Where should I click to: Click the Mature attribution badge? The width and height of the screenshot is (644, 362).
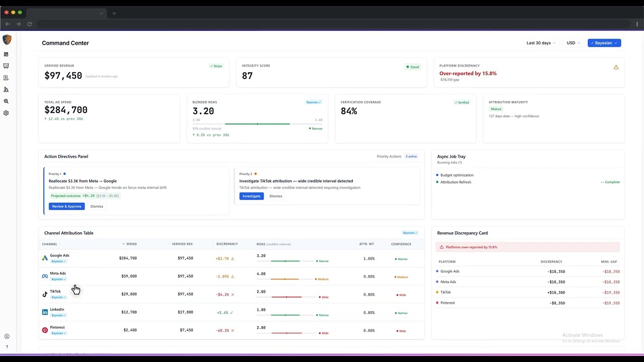point(496,109)
